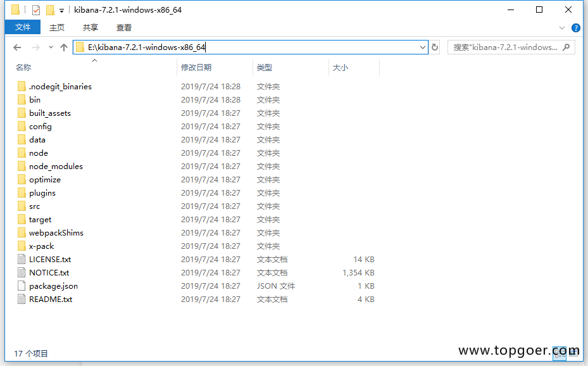Open the customize quick access toolbar dropdown

(61, 10)
